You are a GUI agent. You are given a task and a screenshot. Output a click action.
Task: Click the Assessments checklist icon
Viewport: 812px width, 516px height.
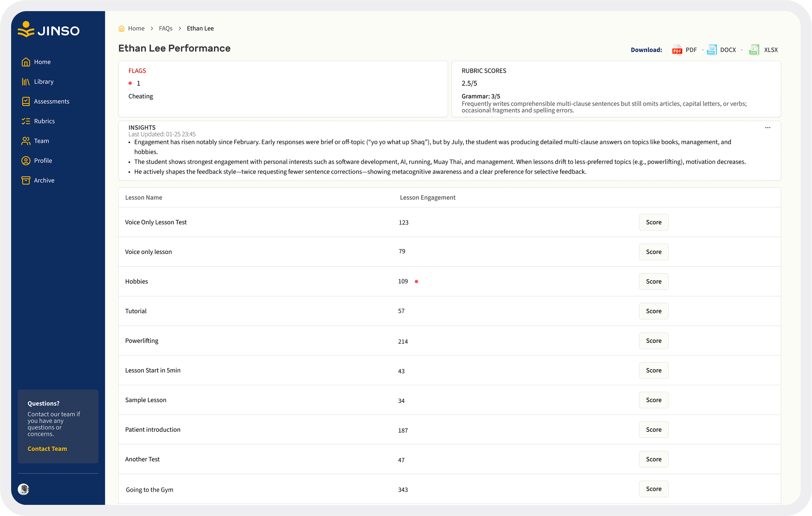(26, 101)
